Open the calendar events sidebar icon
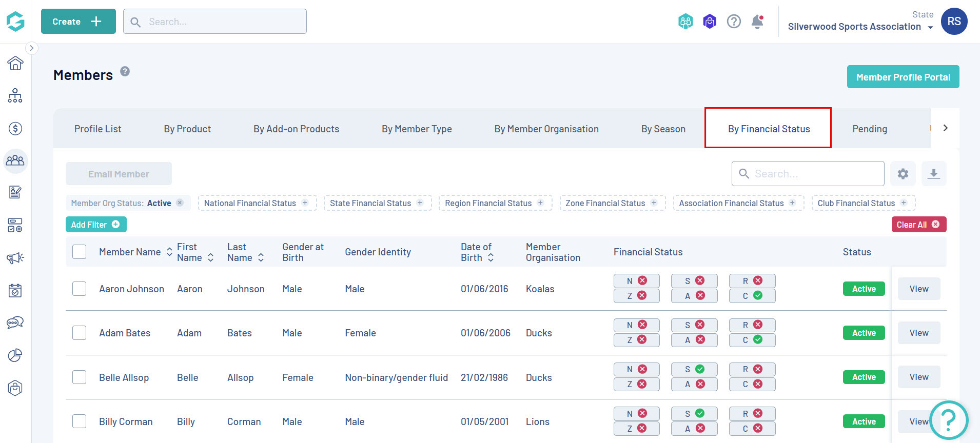980x443 pixels. pos(15,290)
